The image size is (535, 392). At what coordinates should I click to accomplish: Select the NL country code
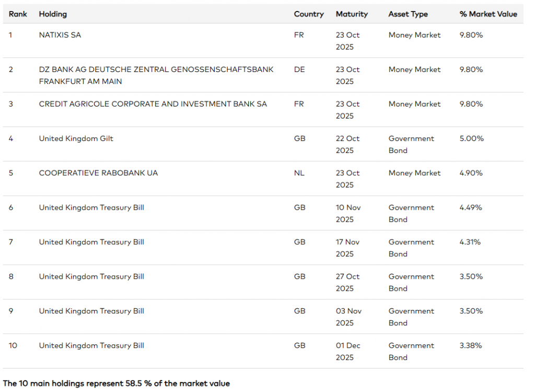click(299, 173)
